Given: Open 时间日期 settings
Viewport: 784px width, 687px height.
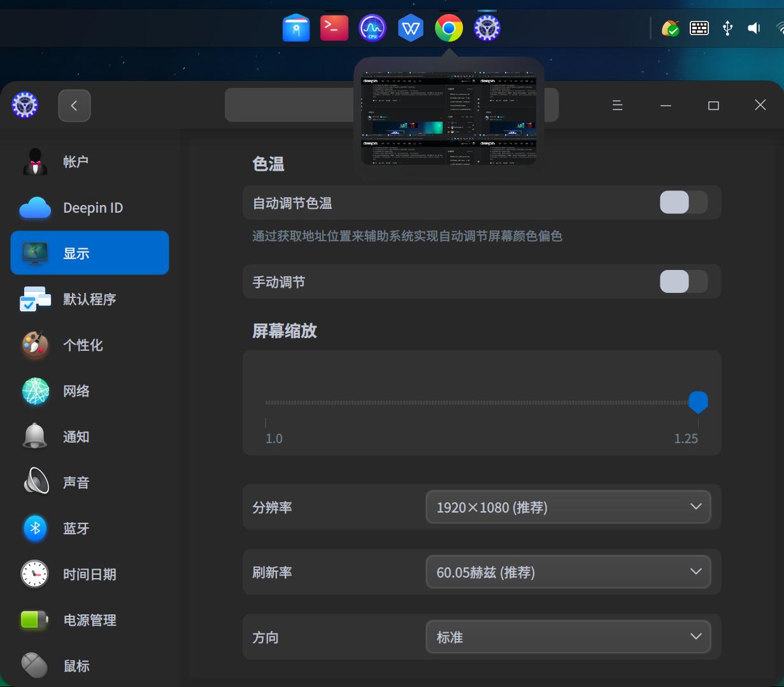Looking at the screenshot, I should click(90, 574).
